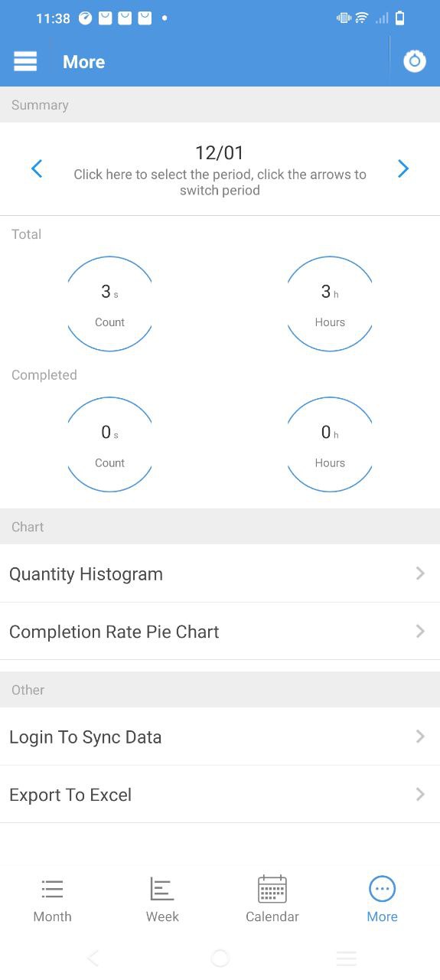Open the Calendar icon tab
This screenshot has height=980, width=440.
coord(272,889)
